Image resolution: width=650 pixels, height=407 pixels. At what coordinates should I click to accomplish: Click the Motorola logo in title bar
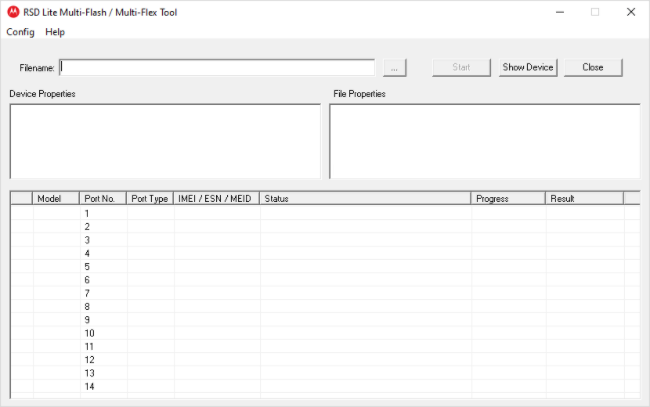pos(13,12)
